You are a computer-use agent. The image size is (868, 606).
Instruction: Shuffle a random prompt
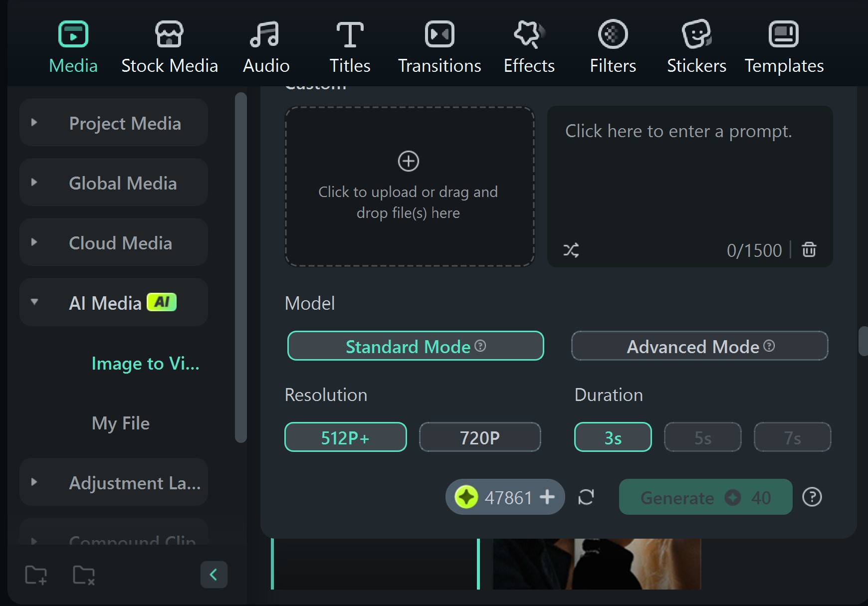(571, 250)
